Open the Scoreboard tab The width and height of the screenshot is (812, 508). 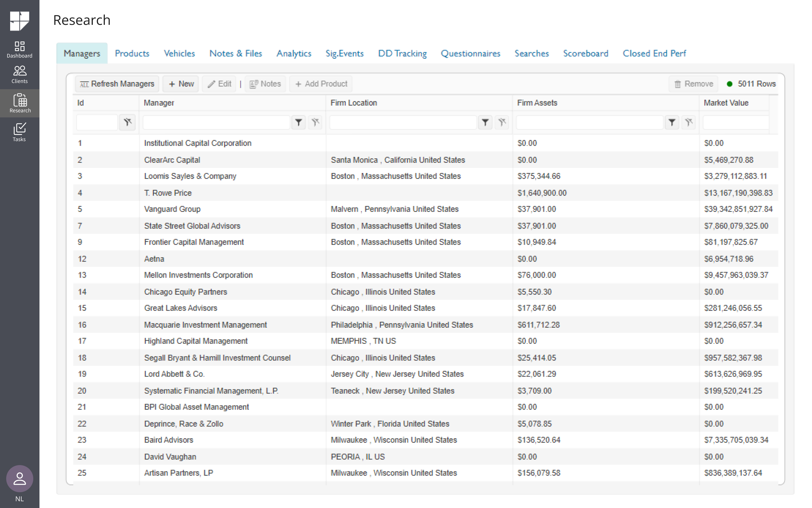[x=586, y=53]
